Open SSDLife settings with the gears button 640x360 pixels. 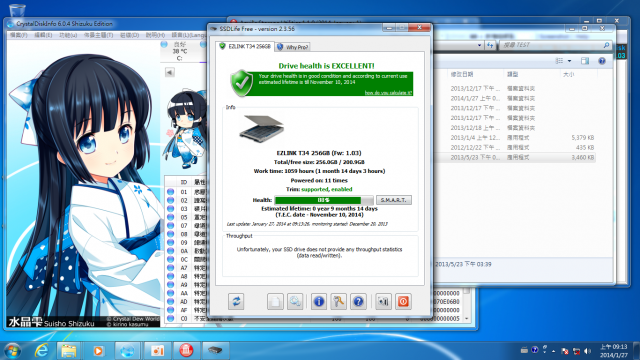[x=295, y=302]
